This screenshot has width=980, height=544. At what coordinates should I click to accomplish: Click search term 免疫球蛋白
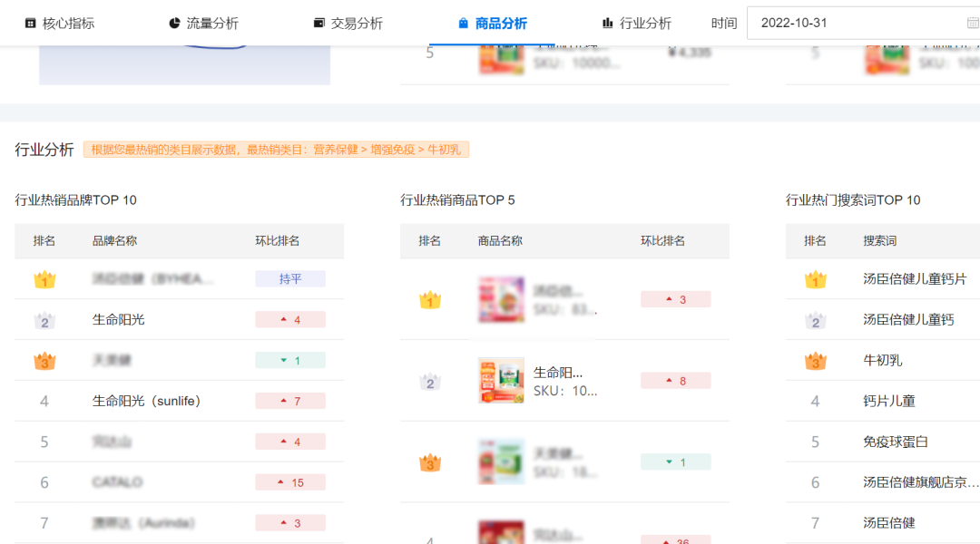(895, 442)
